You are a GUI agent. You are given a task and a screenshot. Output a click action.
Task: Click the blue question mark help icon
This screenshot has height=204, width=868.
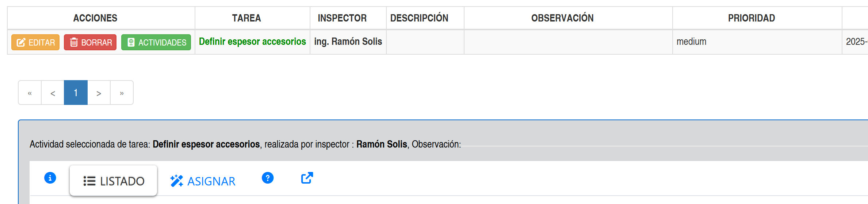click(268, 178)
